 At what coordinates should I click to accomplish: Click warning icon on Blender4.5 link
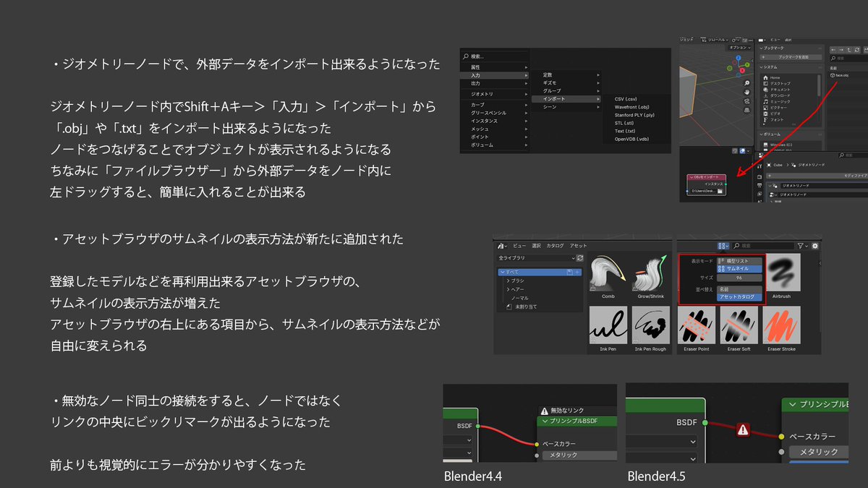(x=742, y=429)
